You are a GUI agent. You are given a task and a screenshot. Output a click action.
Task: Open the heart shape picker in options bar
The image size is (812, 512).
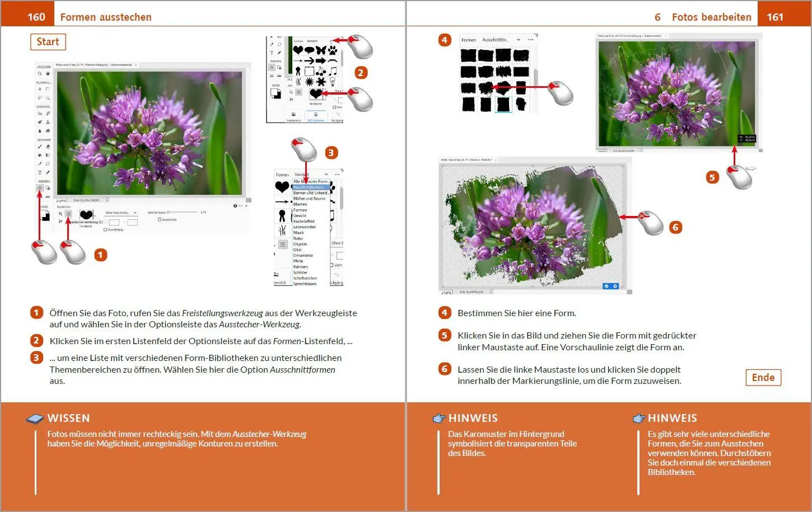click(x=86, y=215)
